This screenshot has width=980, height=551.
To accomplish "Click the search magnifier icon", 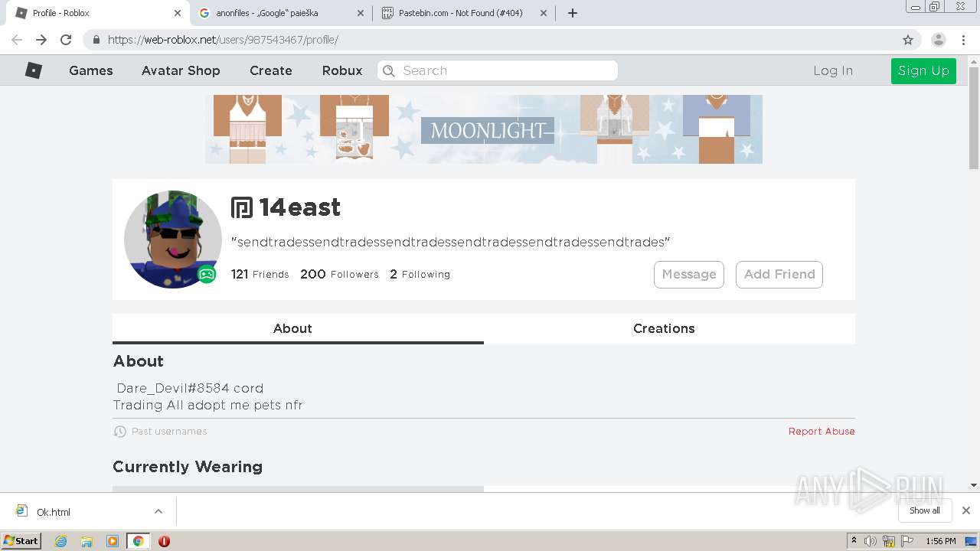I will click(389, 70).
